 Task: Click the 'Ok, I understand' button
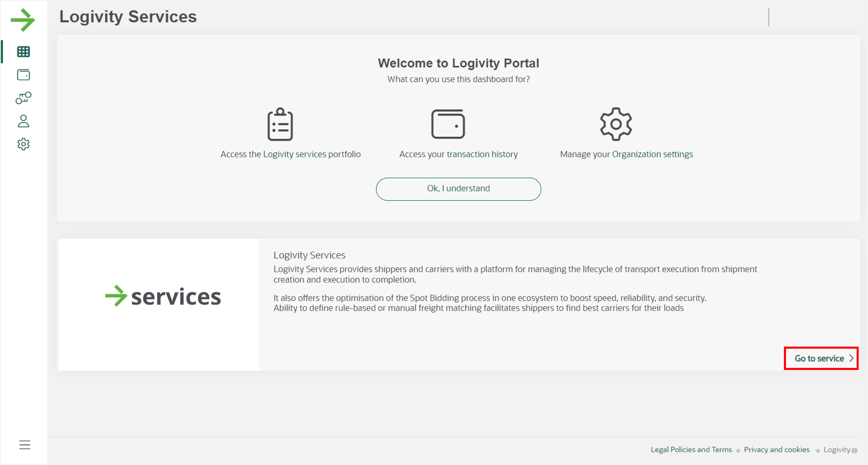tap(459, 189)
